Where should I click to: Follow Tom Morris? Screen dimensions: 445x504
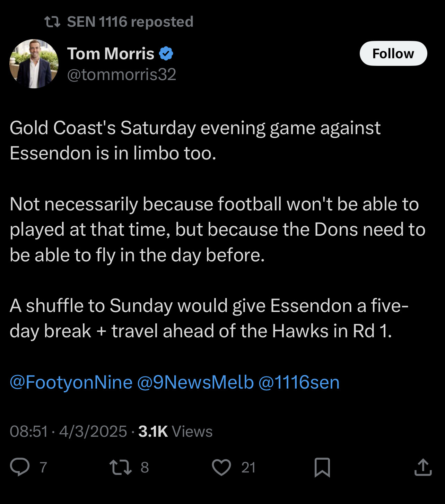(x=393, y=53)
